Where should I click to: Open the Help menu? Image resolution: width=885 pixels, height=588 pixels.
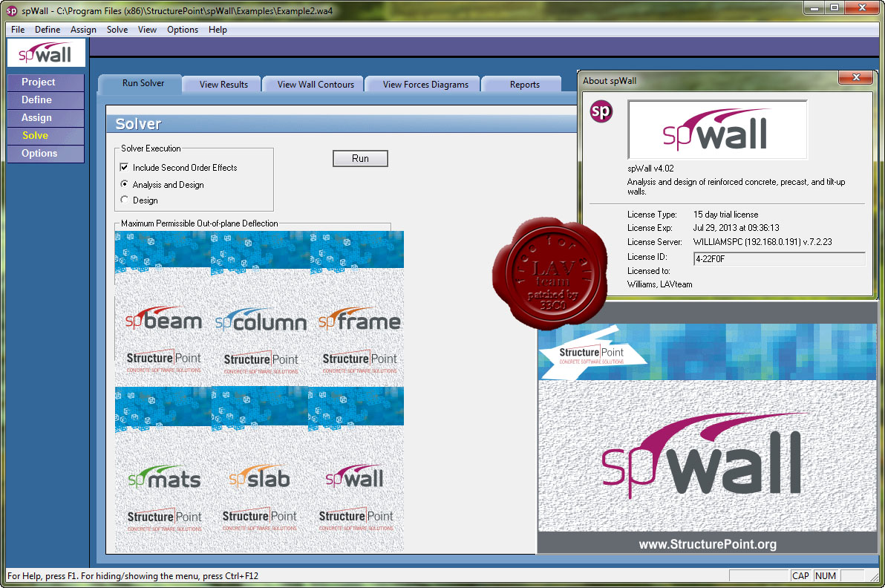pyautogui.click(x=218, y=30)
